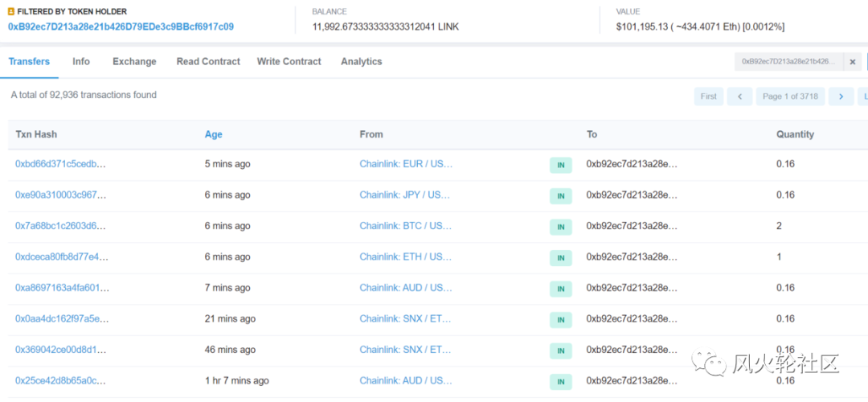
Task: Open the Chainlink: BTC / US… sender
Action: pos(406,226)
